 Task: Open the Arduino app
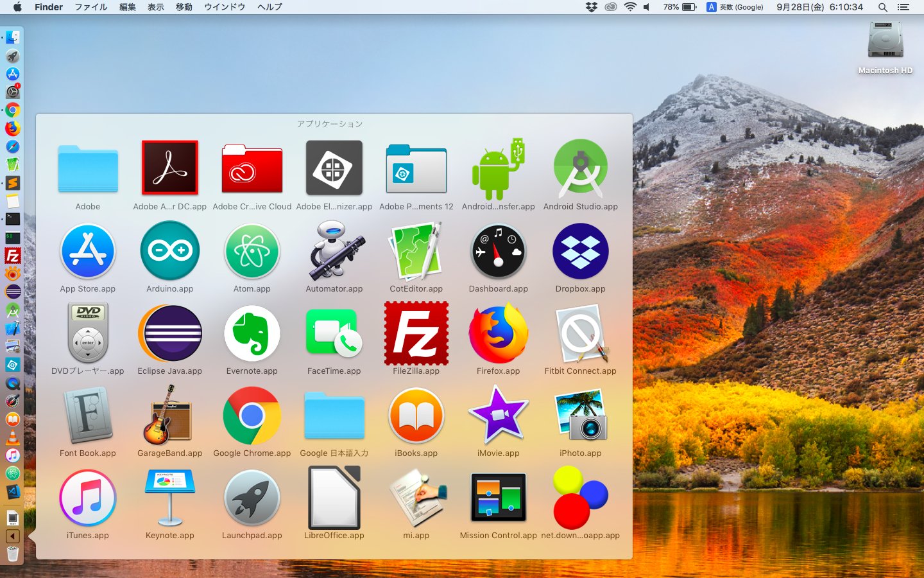pos(169,250)
